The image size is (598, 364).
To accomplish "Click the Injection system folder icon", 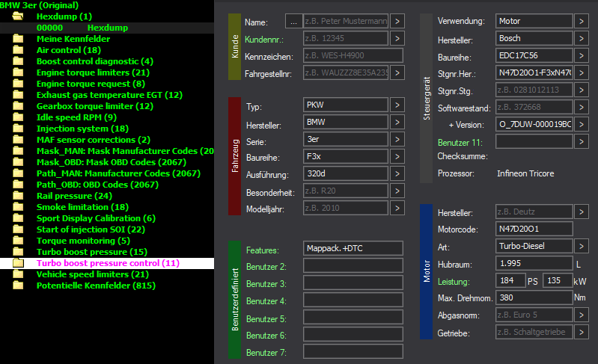I will [18, 129].
